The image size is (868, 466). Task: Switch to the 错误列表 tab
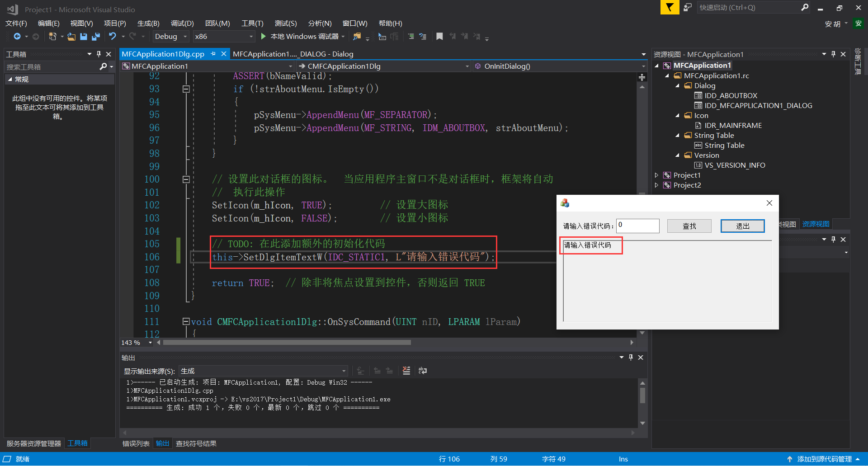coord(136,443)
